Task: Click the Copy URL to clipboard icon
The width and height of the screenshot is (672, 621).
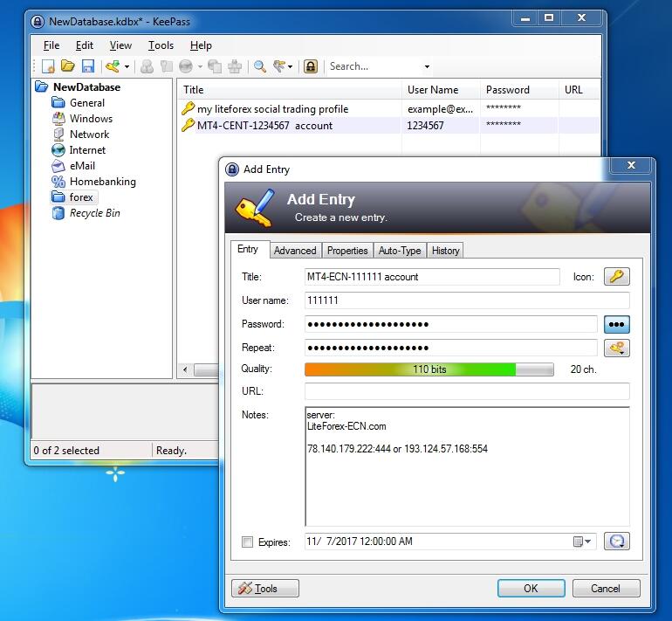Action: [x=215, y=66]
